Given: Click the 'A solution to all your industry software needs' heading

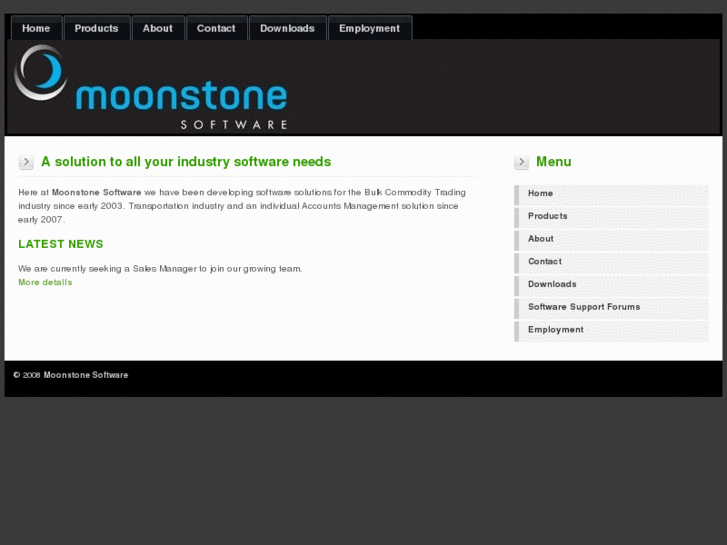Looking at the screenshot, I should (186, 162).
